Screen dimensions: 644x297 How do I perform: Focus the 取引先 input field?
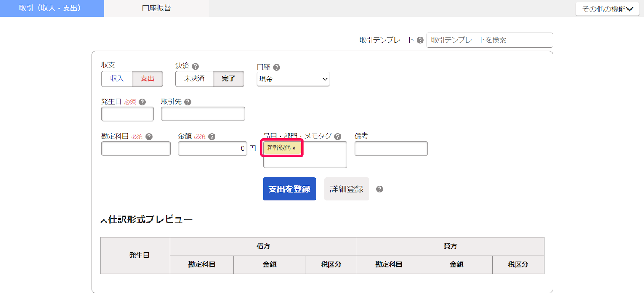pos(203,114)
